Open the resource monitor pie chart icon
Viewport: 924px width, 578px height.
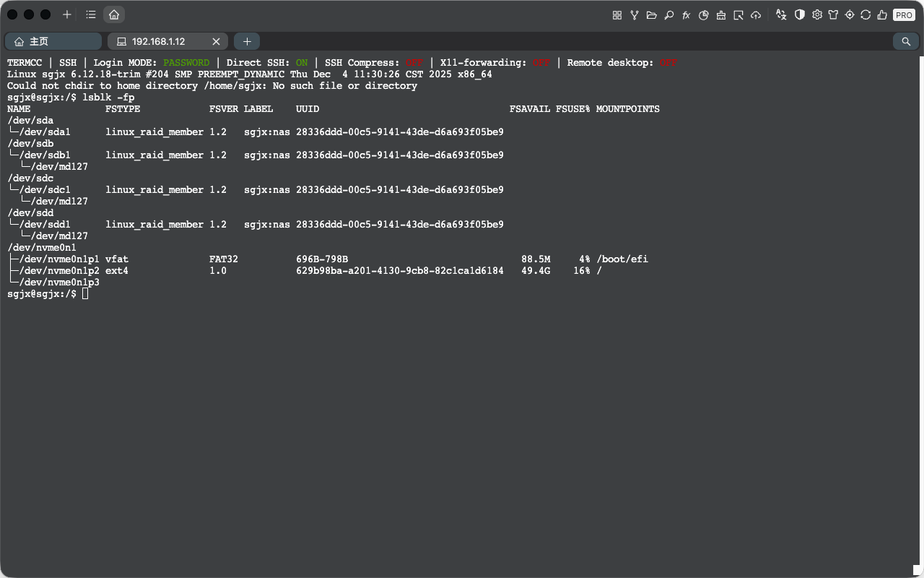tap(704, 14)
